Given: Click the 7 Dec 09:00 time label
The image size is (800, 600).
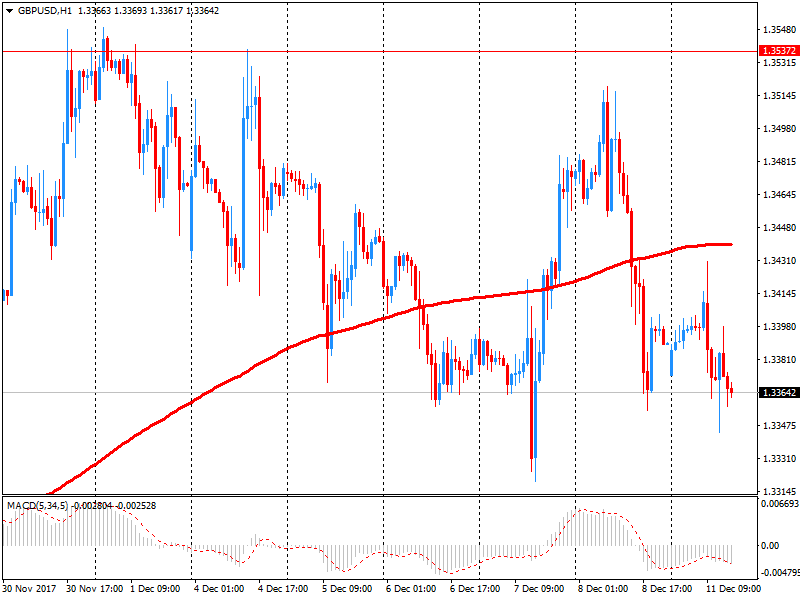Looking at the screenshot, I should click(539, 589).
